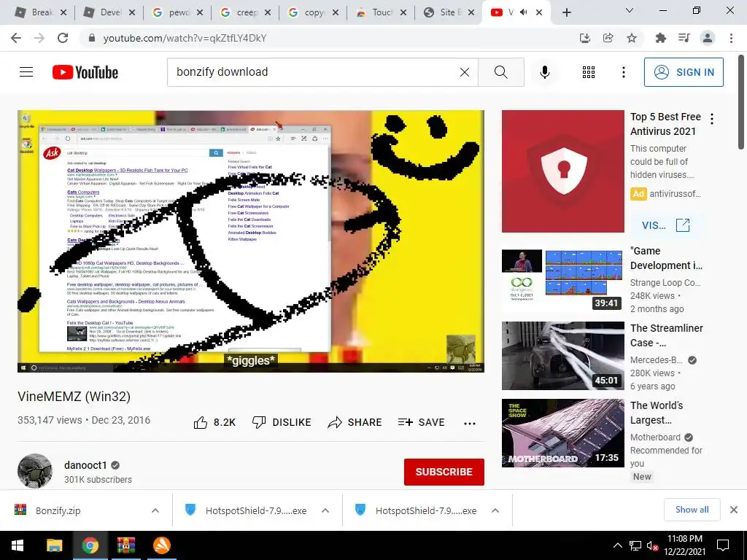Open The Streamliner Case video thumbnail
747x560 pixels.
tap(563, 356)
